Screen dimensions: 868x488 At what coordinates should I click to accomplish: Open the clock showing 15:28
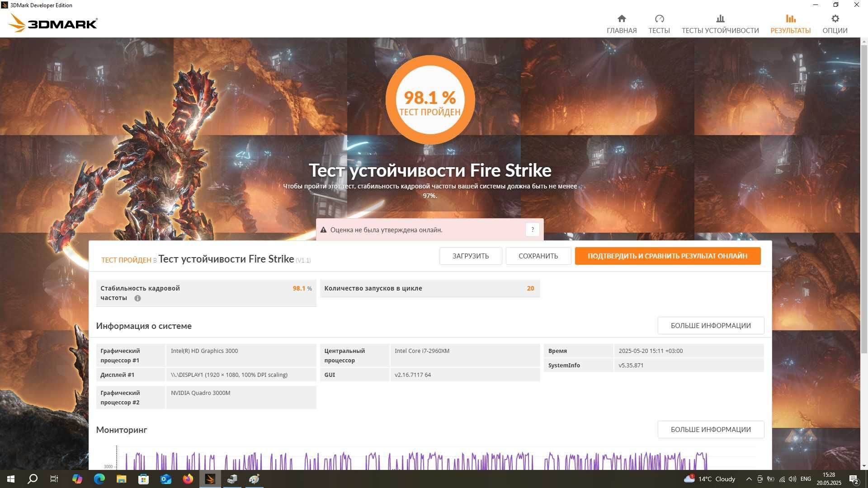pyautogui.click(x=829, y=479)
